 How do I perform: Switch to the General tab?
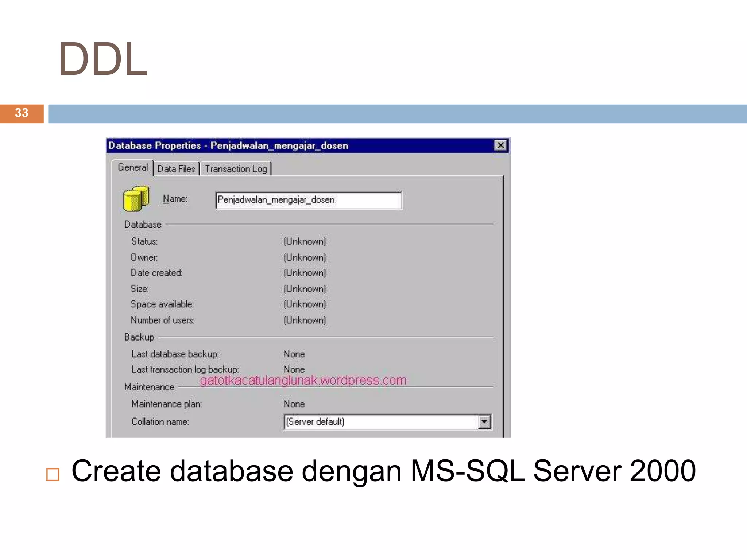[133, 168]
